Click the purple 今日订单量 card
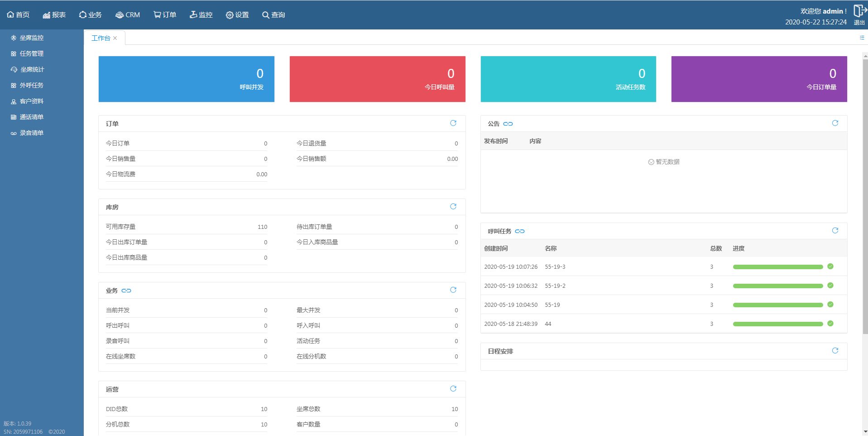Viewport: 868px width, 436px height. coord(759,79)
